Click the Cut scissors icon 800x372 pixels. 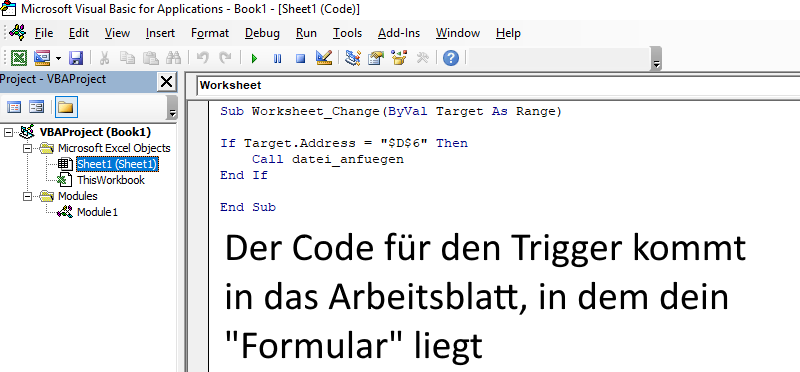click(104, 58)
